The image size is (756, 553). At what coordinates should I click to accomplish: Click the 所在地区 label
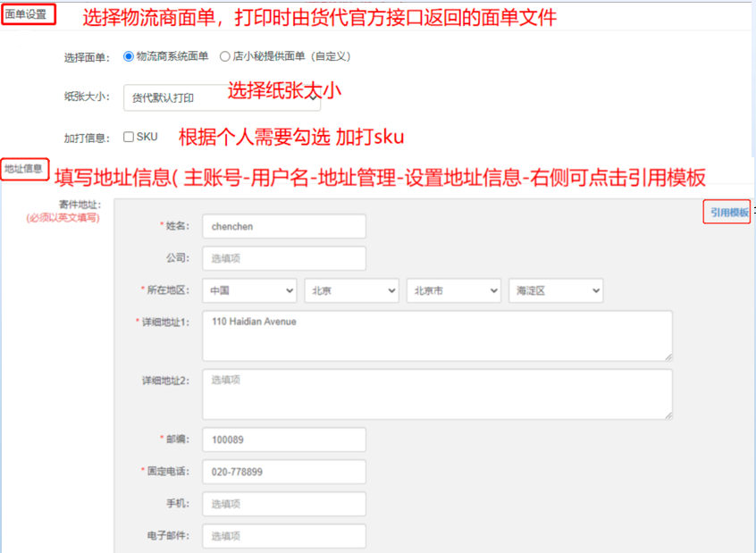168,290
